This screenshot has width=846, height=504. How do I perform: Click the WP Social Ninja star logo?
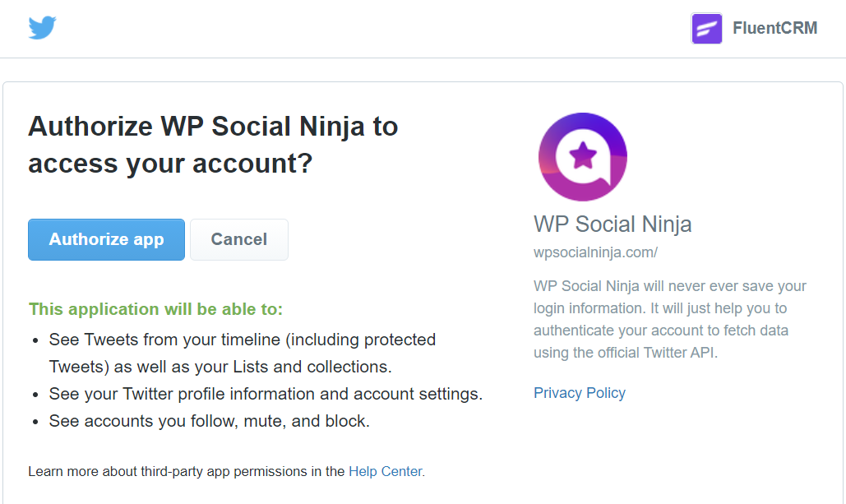[583, 156]
